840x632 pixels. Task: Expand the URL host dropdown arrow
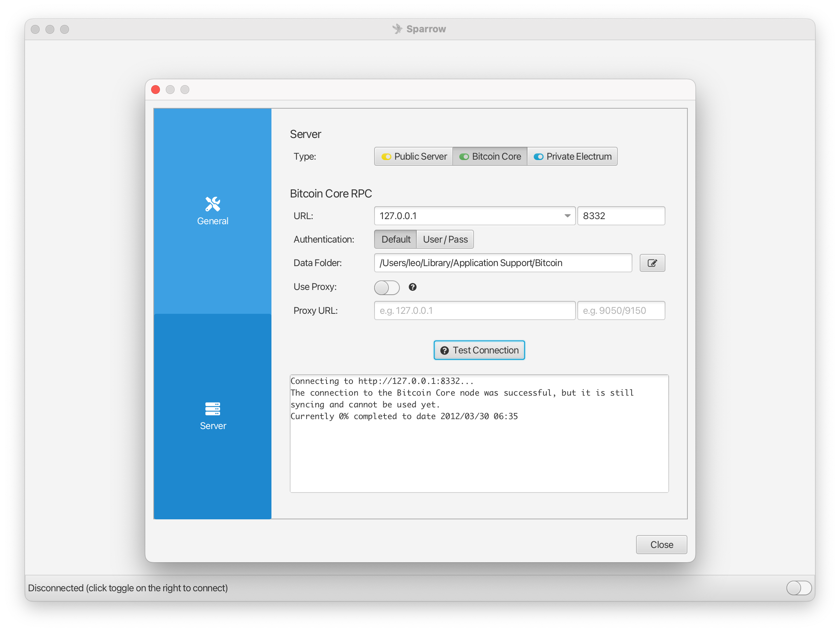pos(567,216)
